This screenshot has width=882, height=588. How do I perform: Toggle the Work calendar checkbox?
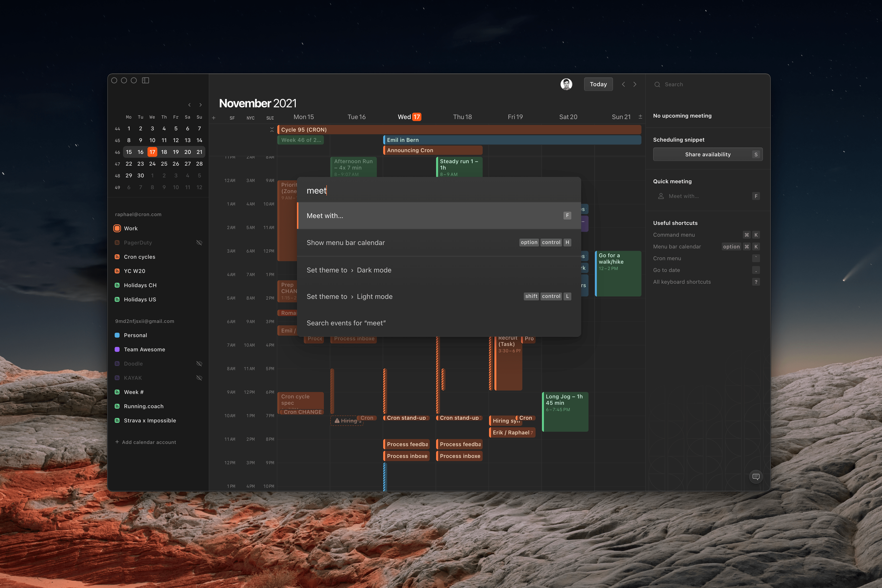pos(117,228)
